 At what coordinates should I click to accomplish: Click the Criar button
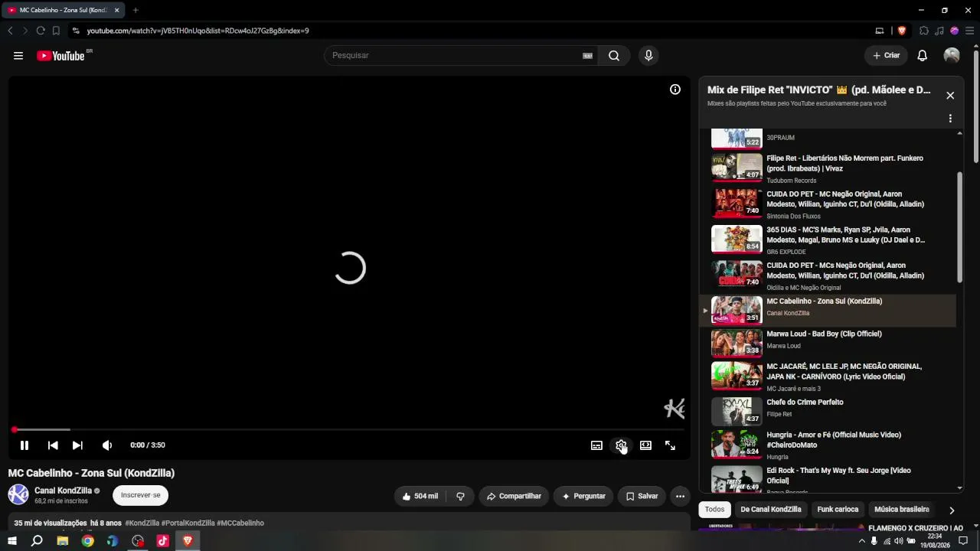[x=886, y=56]
